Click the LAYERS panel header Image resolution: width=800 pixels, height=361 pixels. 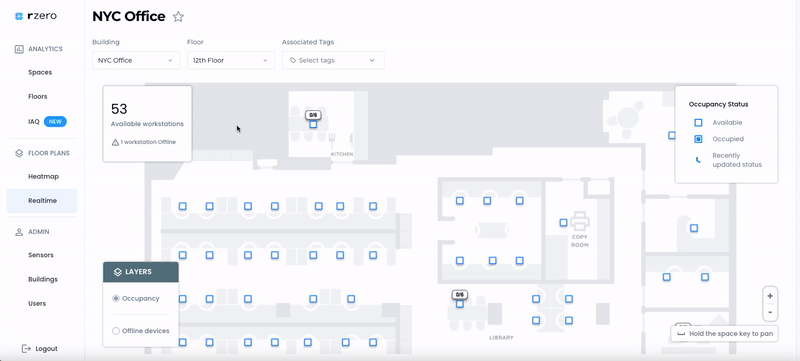pyautogui.click(x=141, y=272)
